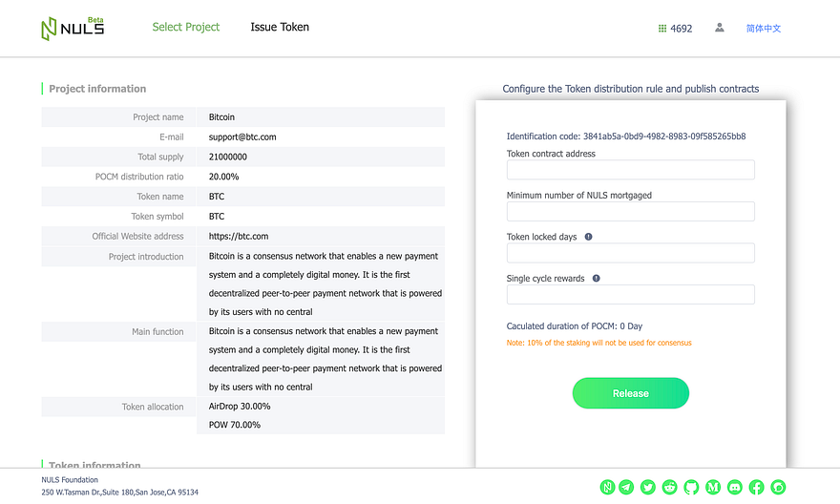Switch to the Issue Token tab
This screenshot has width=840, height=504.
[x=280, y=27]
